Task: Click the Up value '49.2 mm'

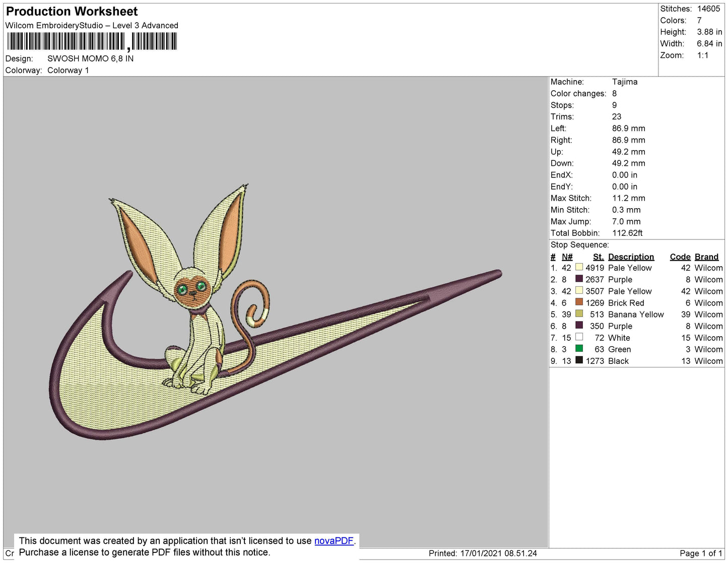Action: 628,152
